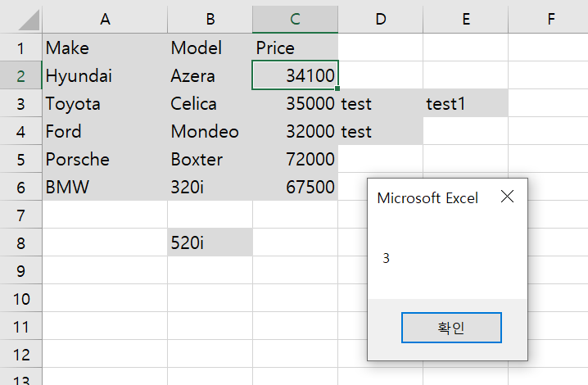Close the Microsoft Excel message box
This screenshot has height=385, width=588.
[507, 197]
